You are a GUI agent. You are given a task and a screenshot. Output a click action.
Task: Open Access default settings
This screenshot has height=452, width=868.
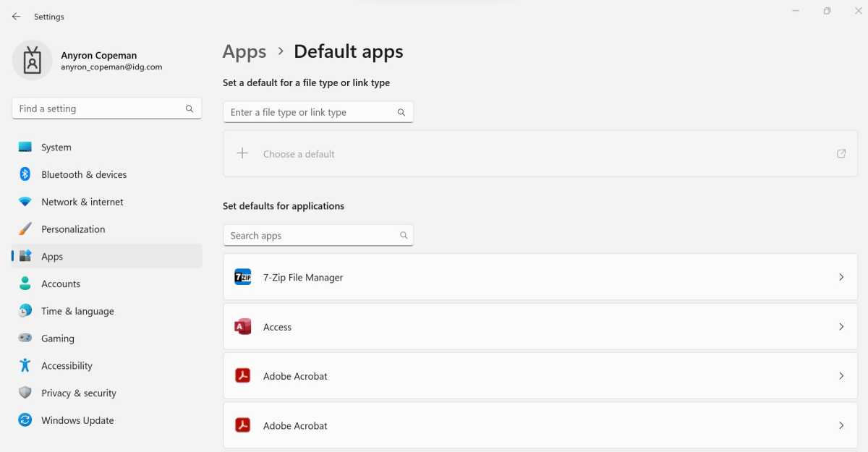coord(540,327)
